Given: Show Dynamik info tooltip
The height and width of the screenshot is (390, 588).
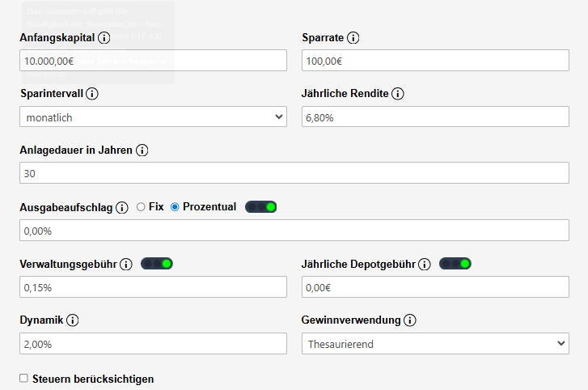Looking at the screenshot, I should coord(73,320).
